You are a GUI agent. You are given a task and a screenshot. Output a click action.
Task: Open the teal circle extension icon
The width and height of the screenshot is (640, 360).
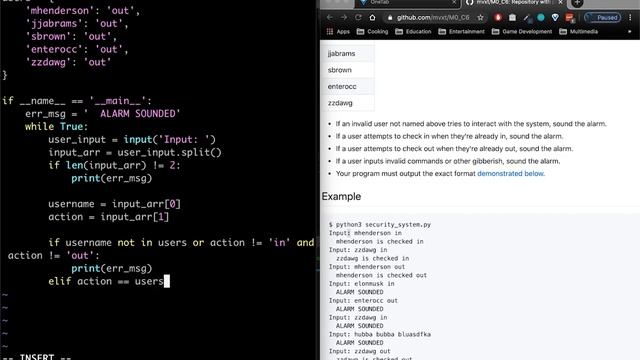(x=541, y=18)
